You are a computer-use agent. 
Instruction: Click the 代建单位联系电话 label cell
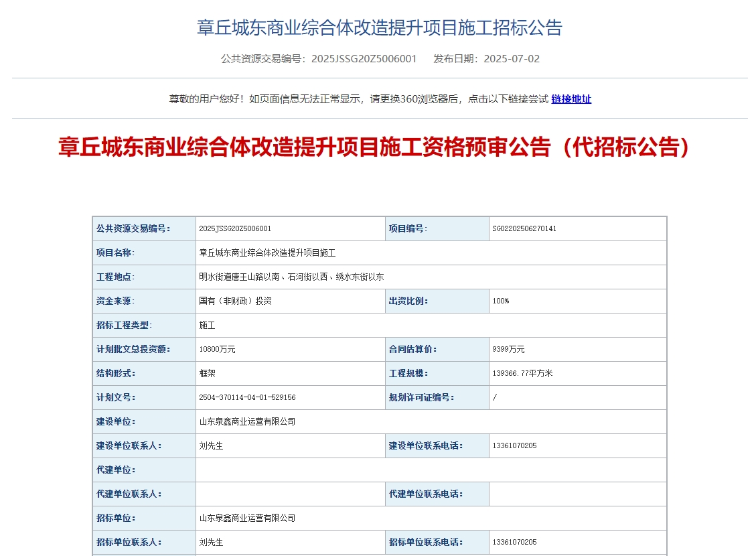pos(437,494)
